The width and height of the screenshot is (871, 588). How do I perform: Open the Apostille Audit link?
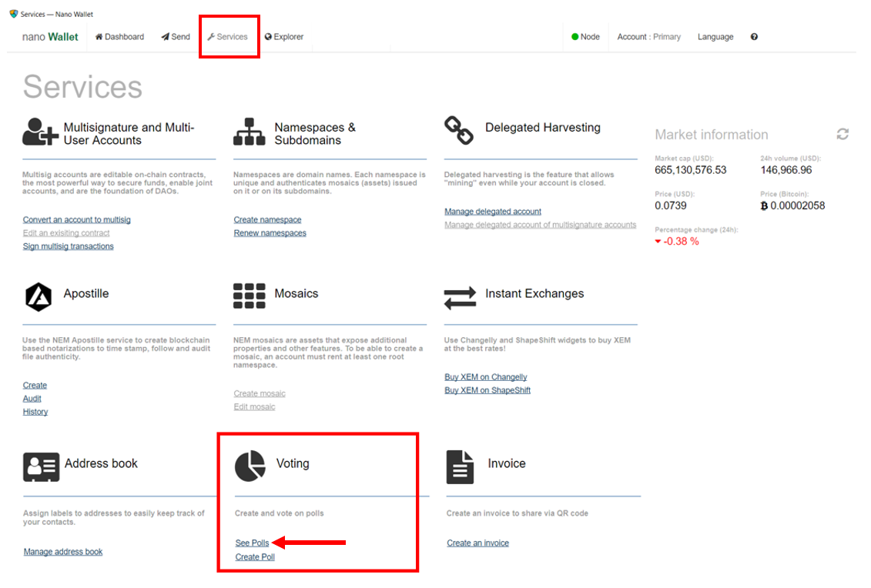[32, 399]
